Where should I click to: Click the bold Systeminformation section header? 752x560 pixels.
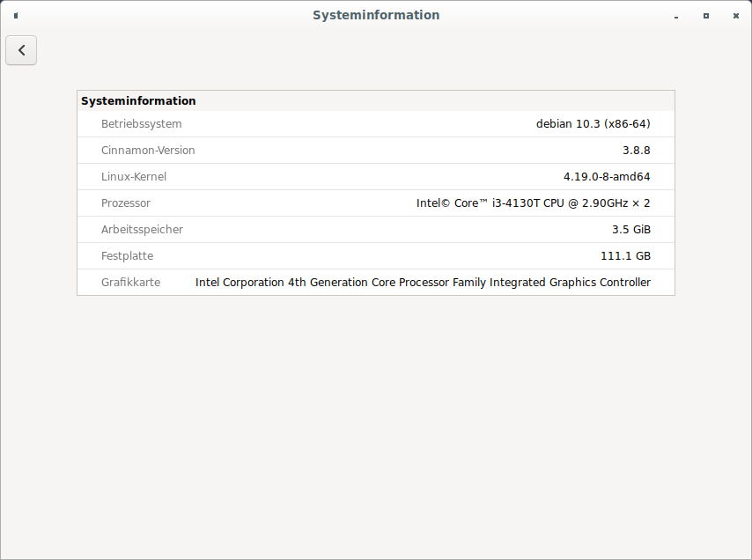pyautogui.click(x=138, y=101)
